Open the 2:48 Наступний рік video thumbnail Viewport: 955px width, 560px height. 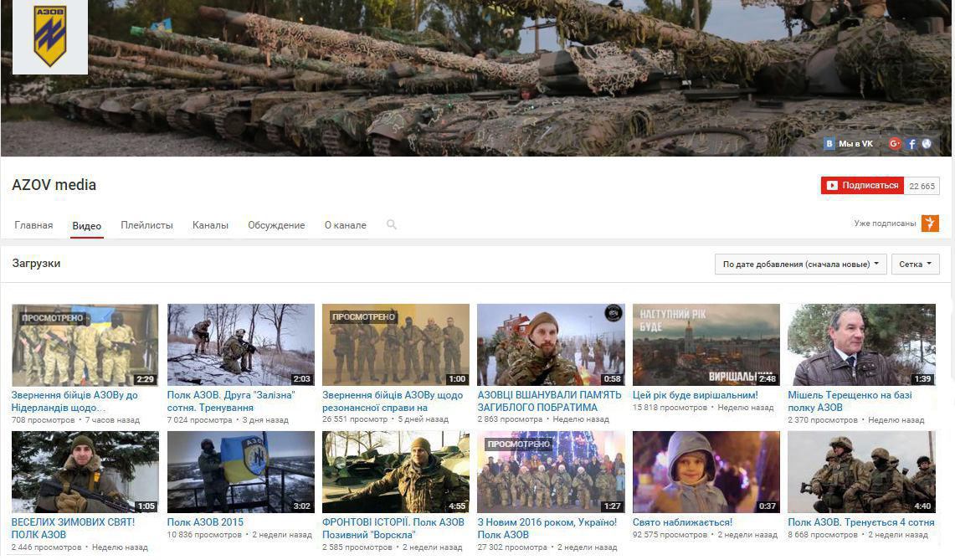(x=706, y=345)
